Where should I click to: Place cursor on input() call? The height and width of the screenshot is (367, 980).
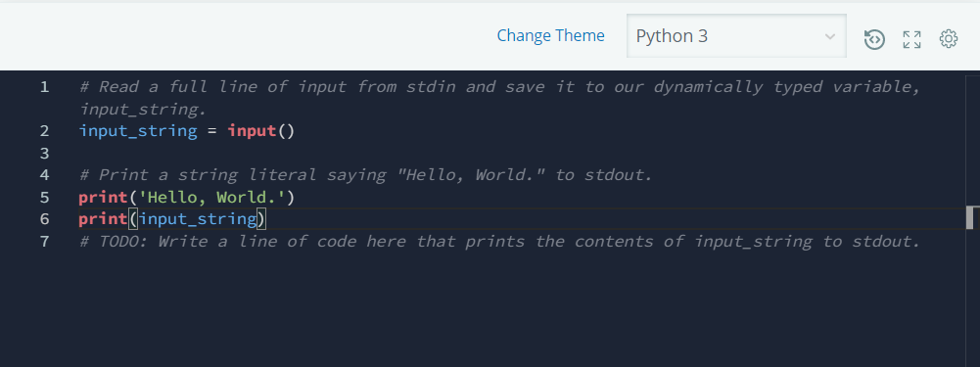click(260, 131)
